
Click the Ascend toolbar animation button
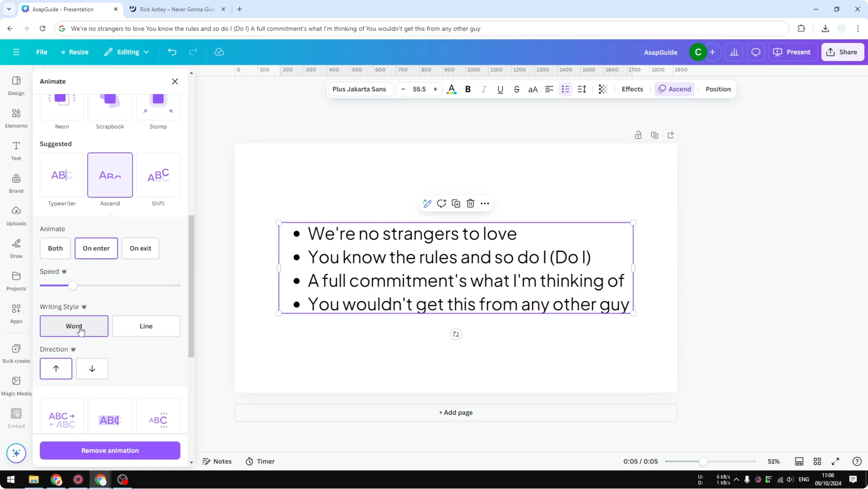(674, 89)
